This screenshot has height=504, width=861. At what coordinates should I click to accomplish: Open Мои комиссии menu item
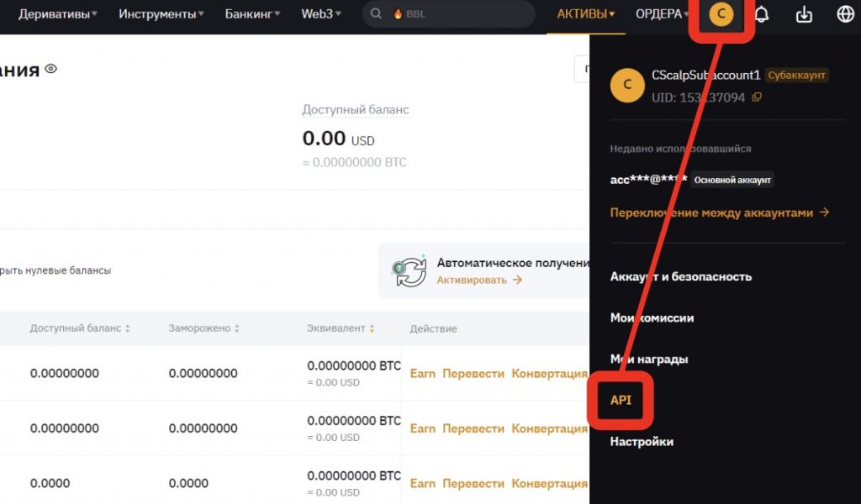652,318
